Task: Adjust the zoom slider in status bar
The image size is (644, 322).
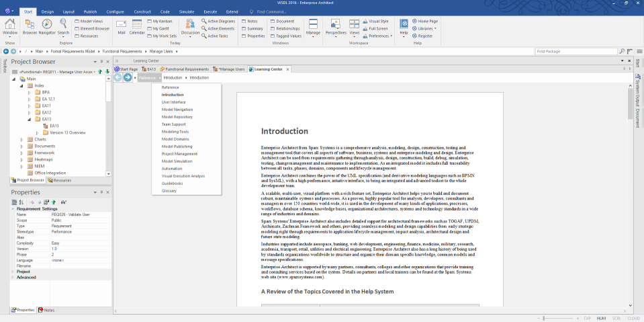Action: point(543,318)
